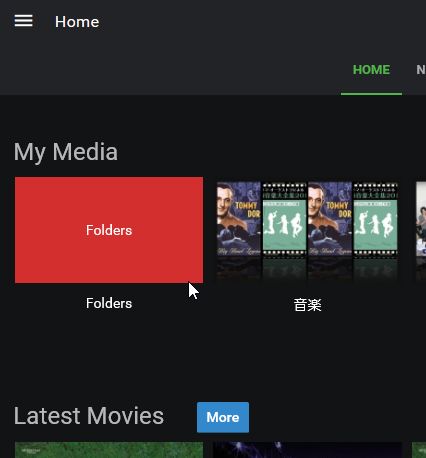The image size is (426, 458).
Task: Click the Folders caption under the red card
Action: pyautogui.click(x=109, y=303)
